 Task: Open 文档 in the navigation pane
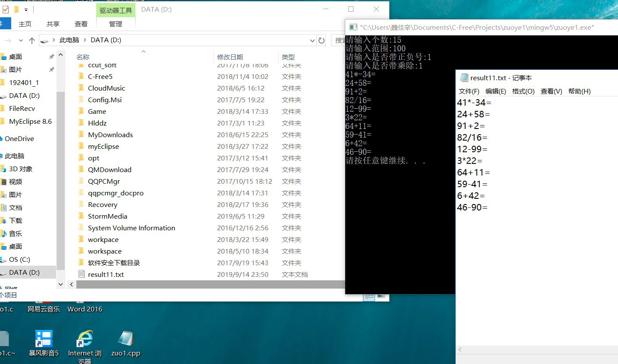16,207
